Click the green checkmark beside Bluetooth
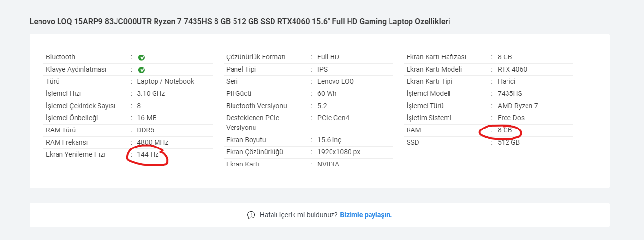Screen dimensions: 644x240 pyautogui.click(x=141, y=57)
